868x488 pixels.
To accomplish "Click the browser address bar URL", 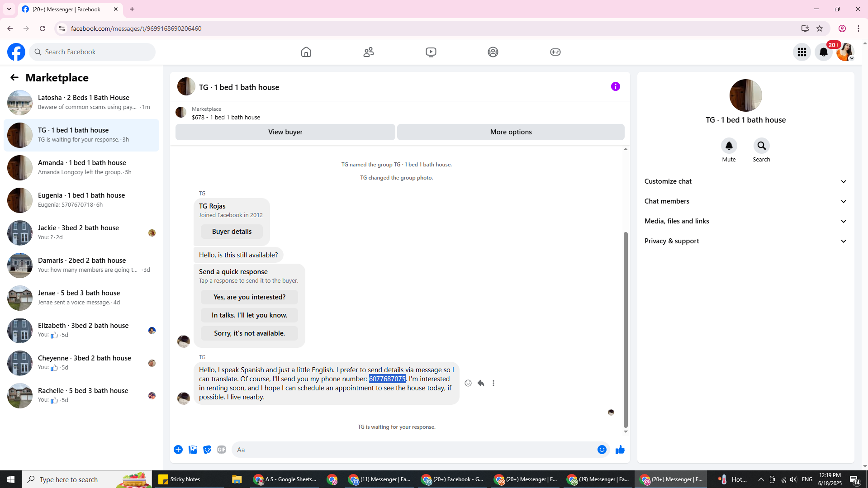I will coord(136,28).
